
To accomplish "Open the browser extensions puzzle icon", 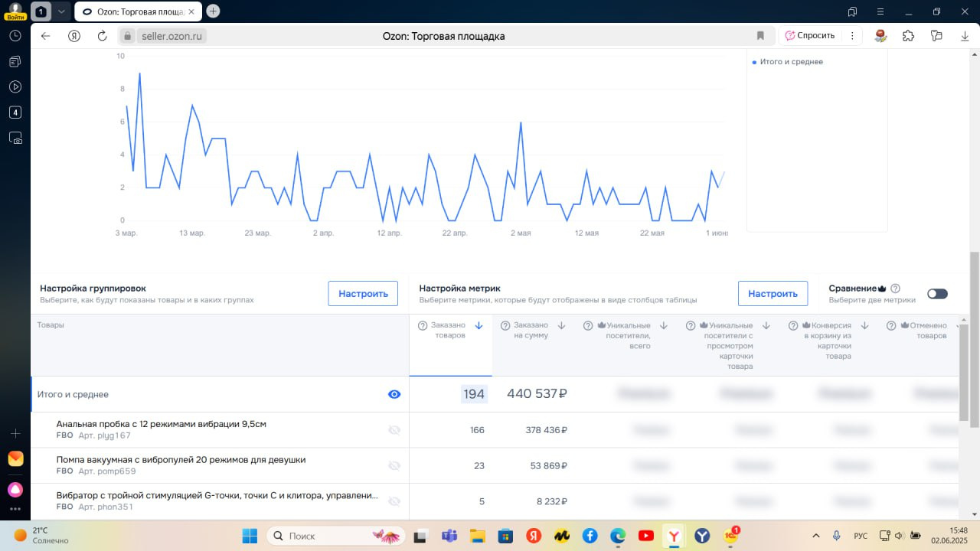I will pos(908,36).
